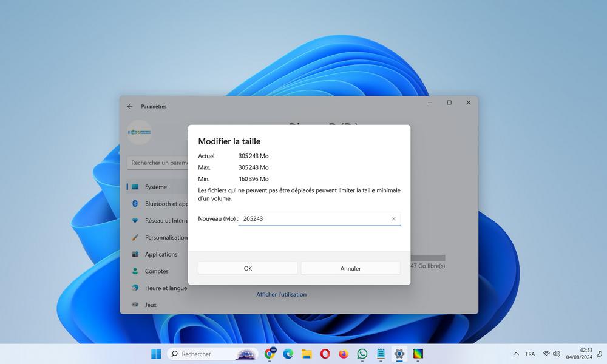This screenshot has height=364, width=607.
Task: Open Google Chrome from the taskbar
Action: pyautogui.click(x=270, y=354)
